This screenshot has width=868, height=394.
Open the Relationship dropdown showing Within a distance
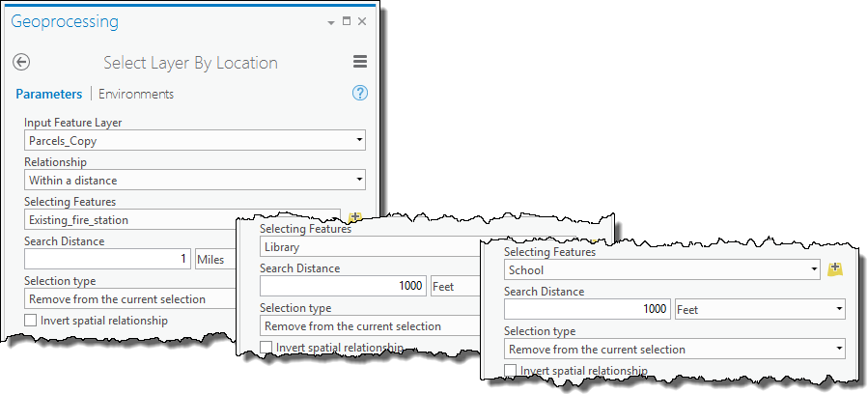tap(359, 180)
